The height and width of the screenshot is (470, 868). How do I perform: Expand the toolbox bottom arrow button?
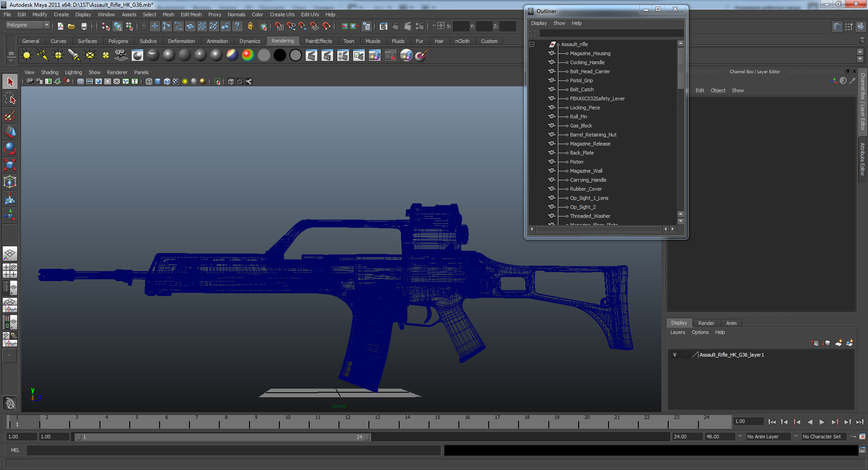point(9,355)
